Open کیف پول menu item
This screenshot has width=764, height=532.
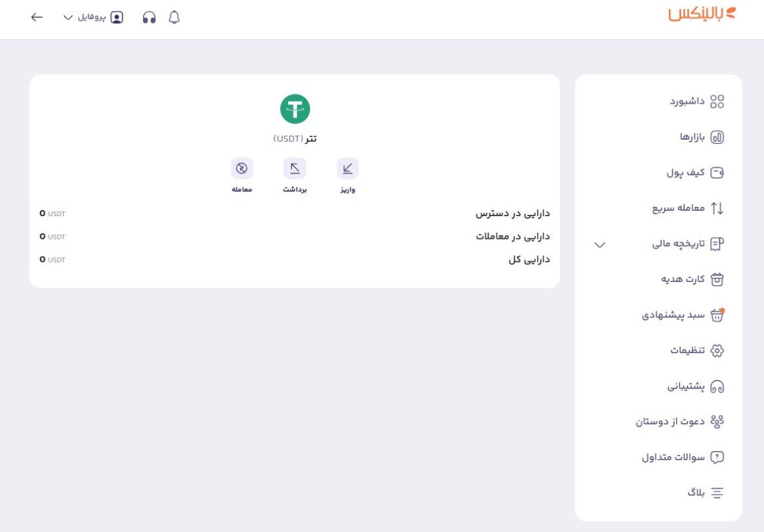685,173
